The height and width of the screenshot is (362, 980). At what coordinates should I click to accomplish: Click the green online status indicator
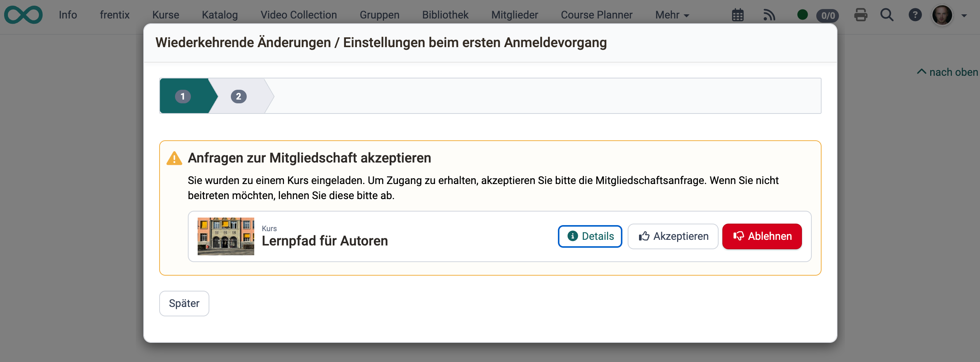click(x=802, y=15)
